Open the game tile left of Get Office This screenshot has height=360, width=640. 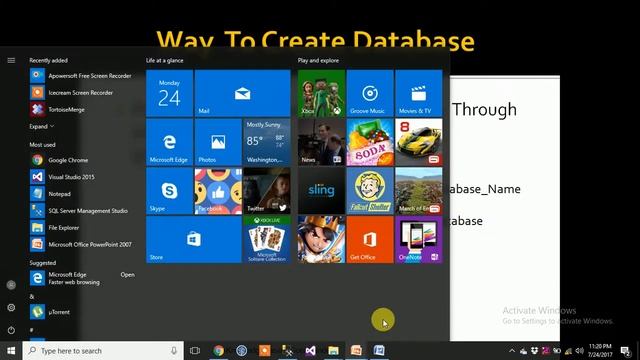click(x=321, y=240)
